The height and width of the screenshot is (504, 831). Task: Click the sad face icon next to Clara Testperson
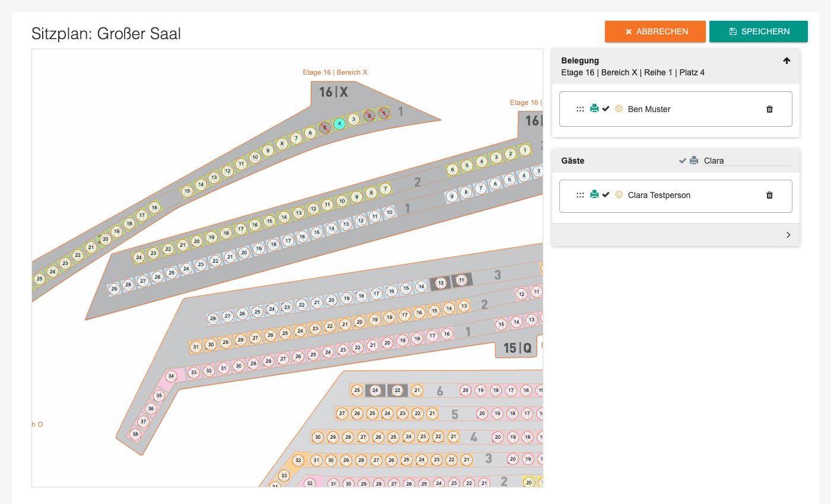tap(619, 194)
